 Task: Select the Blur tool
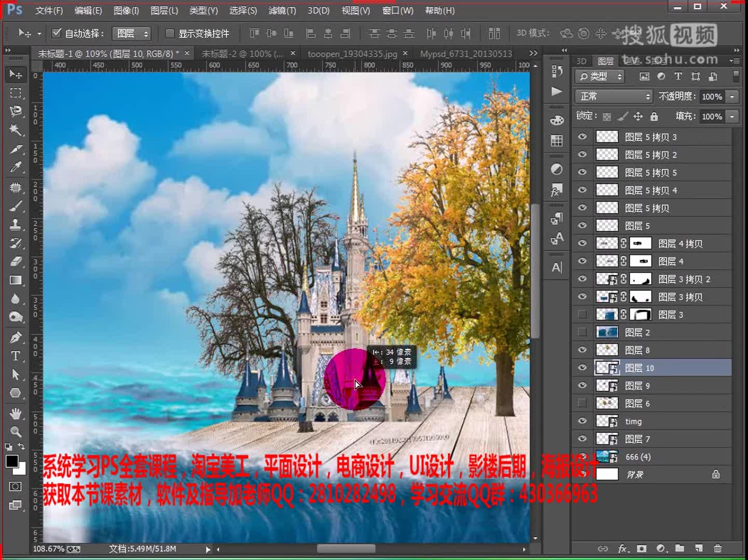click(16, 299)
